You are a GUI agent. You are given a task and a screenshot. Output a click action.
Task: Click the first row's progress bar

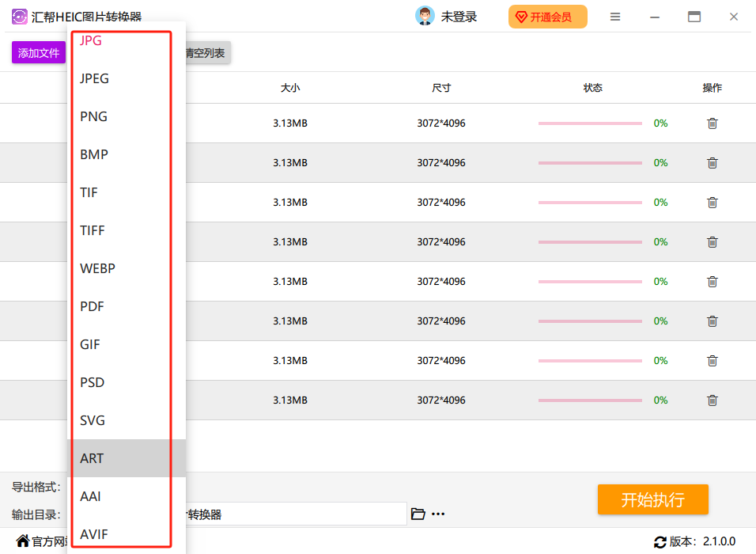[590, 123]
